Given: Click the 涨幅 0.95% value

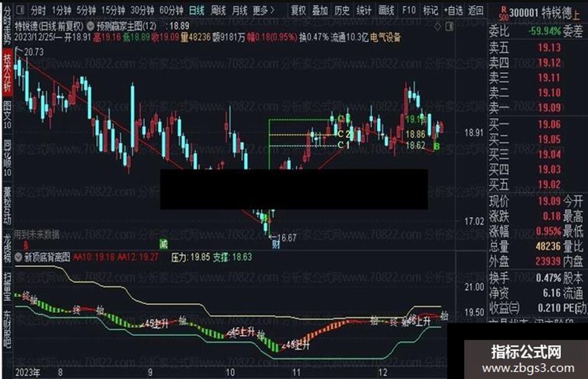Looking at the screenshot, I should [548, 231].
